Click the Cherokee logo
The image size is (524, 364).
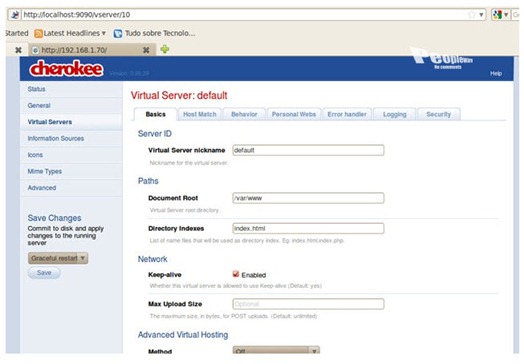click(67, 69)
